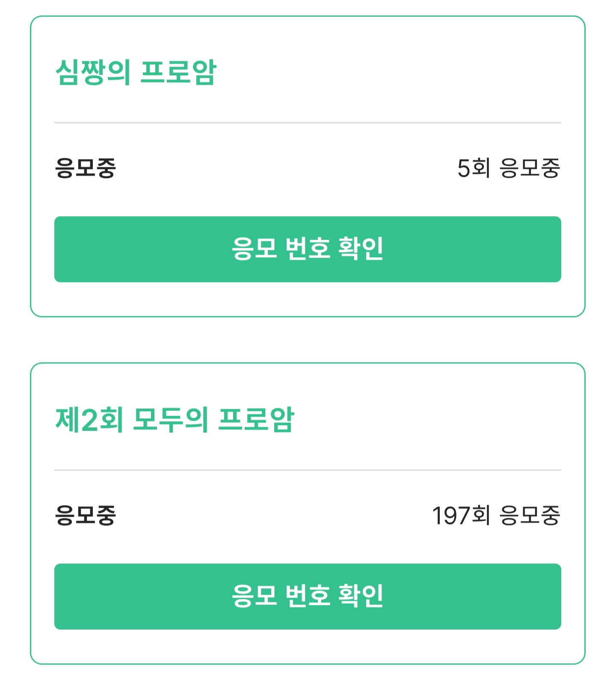Select the 197회 응모중 entry count
This screenshot has height=679, width=616.
tap(496, 515)
